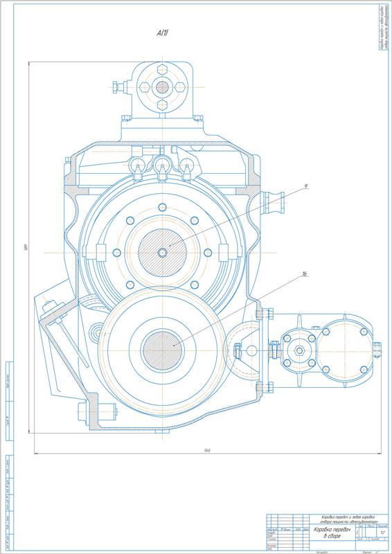Click the bolt at lower-left housing corner

[97, 411]
